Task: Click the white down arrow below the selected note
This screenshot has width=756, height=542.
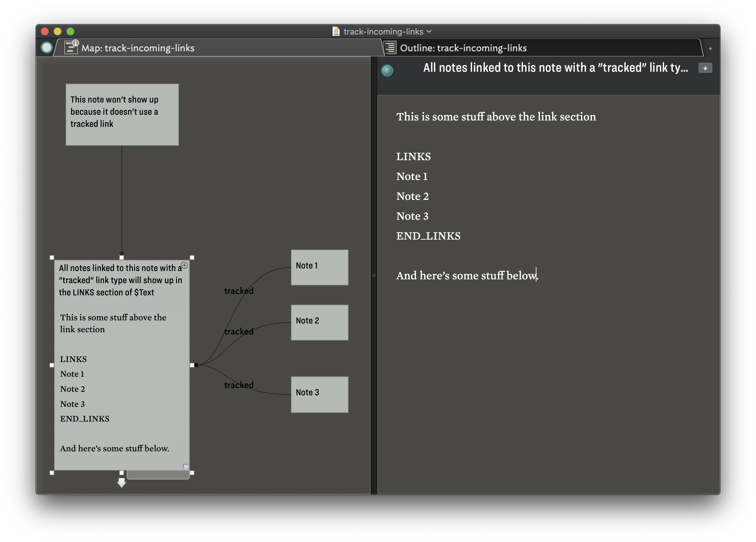Action: [121, 483]
